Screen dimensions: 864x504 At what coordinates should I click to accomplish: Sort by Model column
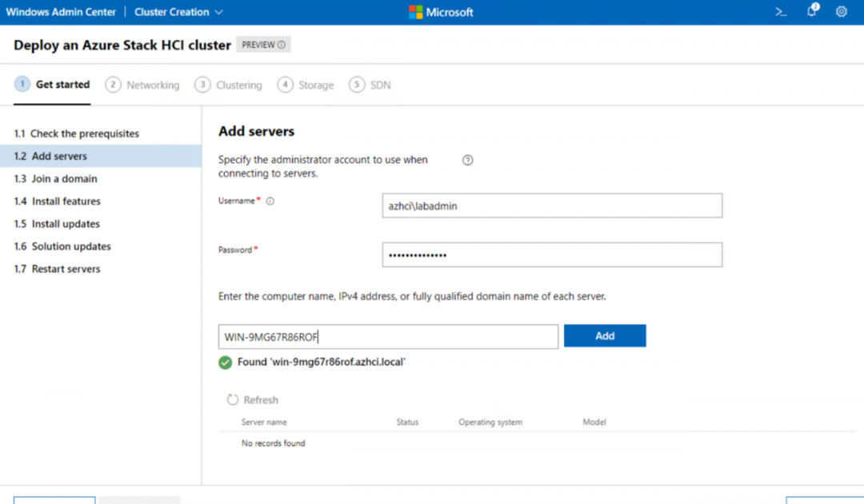(x=594, y=422)
